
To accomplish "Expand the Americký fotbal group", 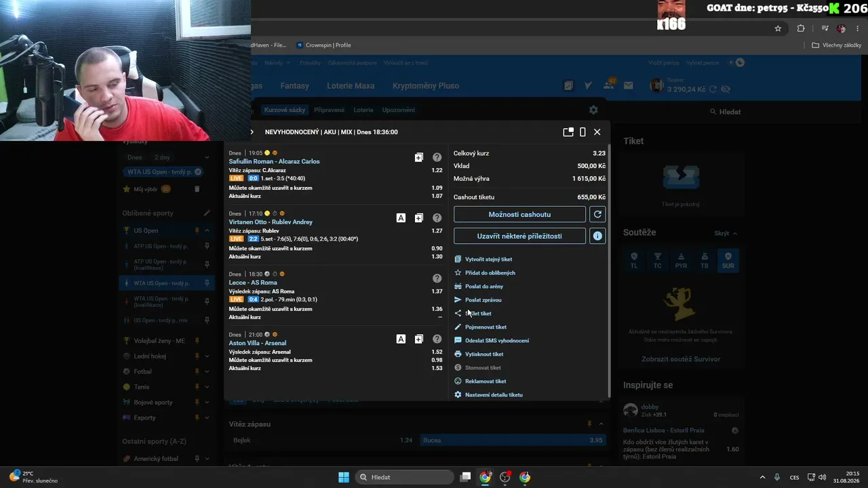I will (x=207, y=459).
